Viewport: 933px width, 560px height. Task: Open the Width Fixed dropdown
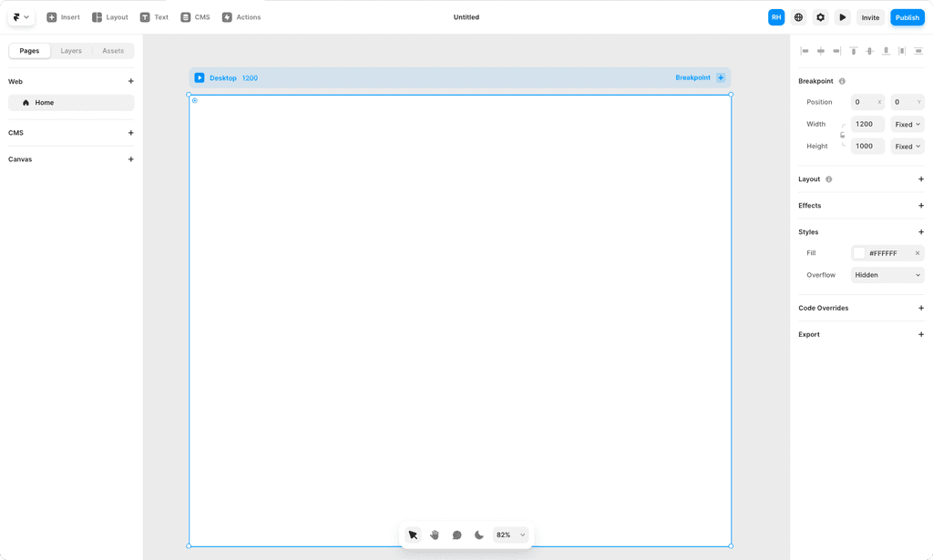tap(907, 124)
